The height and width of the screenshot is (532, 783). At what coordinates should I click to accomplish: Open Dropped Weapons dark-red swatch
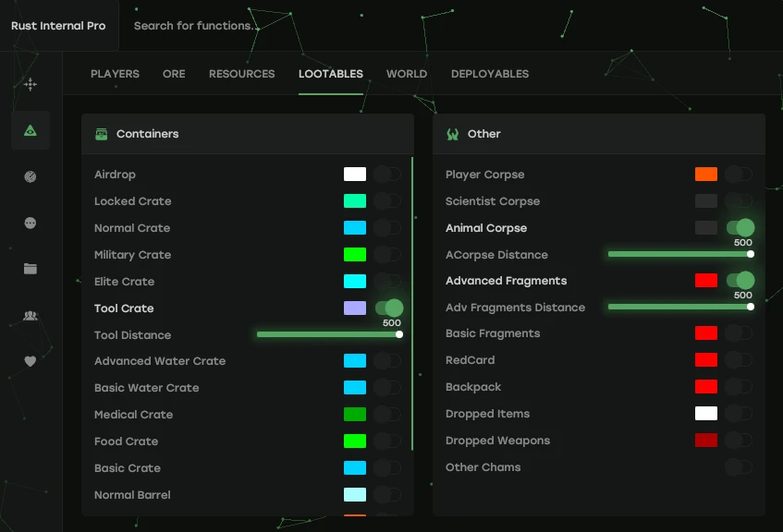pos(706,441)
